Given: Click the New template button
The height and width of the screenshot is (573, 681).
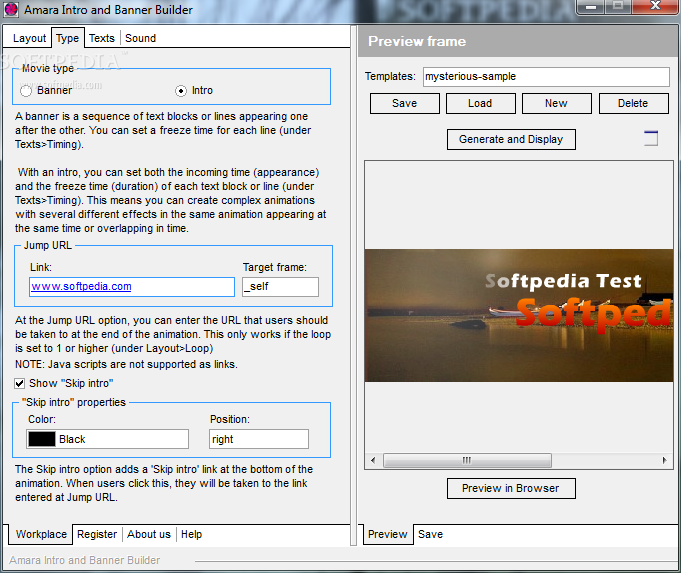Looking at the screenshot, I should [556, 103].
